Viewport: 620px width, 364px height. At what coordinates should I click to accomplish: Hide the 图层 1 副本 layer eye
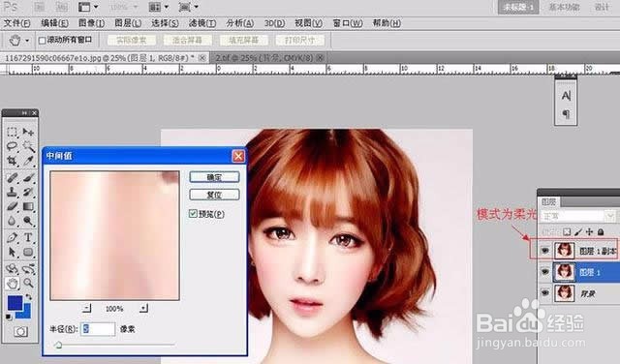[x=545, y=251]
